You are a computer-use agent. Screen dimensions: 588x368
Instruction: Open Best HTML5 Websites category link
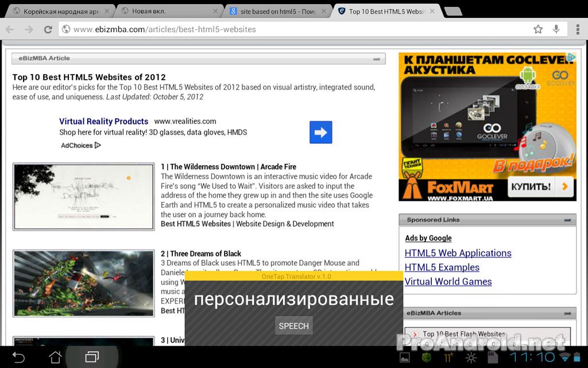pos(196,224)
